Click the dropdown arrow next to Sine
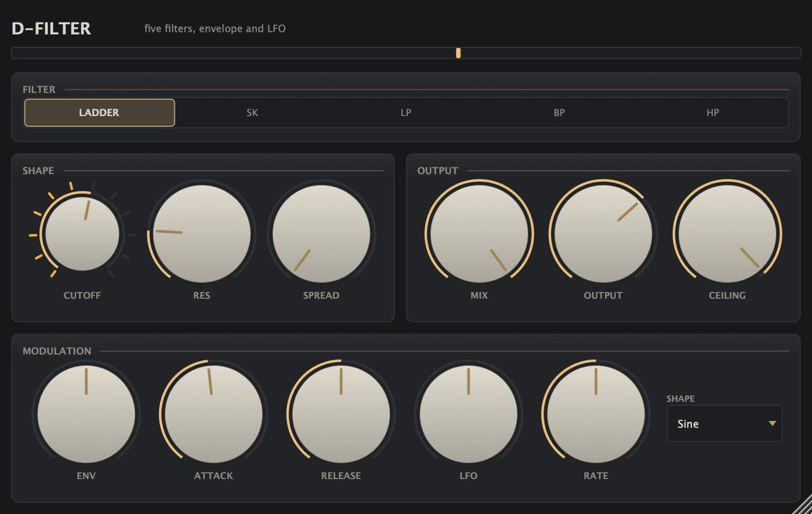The height and width of the screenshot is (514, 812). tap(773, 423)
